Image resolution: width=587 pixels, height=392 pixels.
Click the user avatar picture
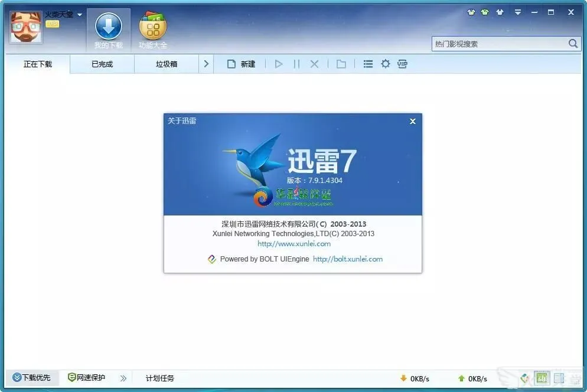26,27
